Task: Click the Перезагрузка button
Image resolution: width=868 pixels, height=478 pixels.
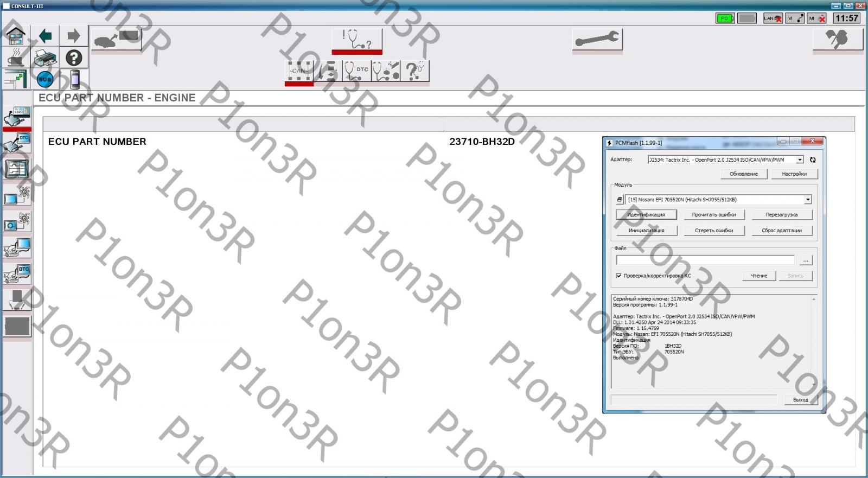Action: click(782, 215)
